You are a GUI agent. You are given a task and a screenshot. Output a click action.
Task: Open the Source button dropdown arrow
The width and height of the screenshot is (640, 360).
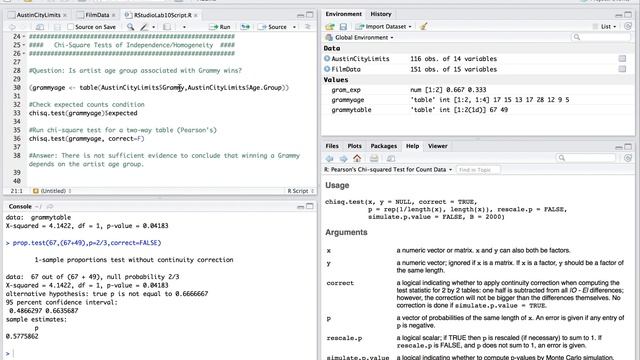pyautogui.click(x=294, y=27)
